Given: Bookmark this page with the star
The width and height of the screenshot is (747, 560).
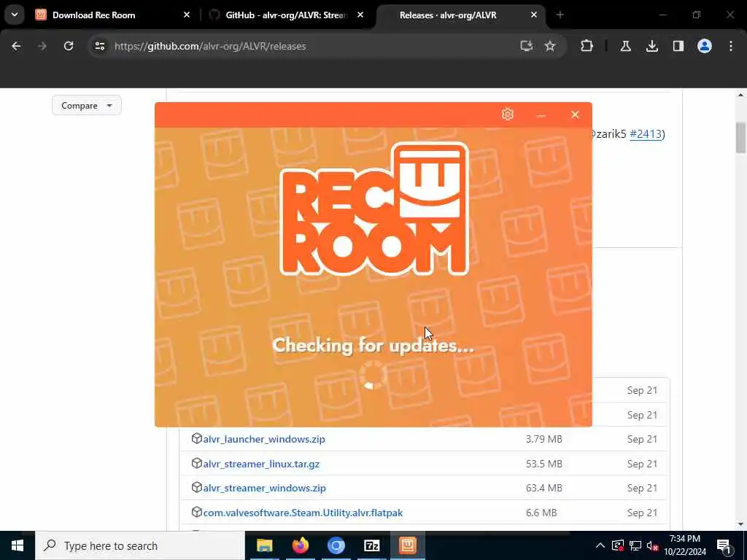Looking at the screenshot, I should [x=550, y=46].
